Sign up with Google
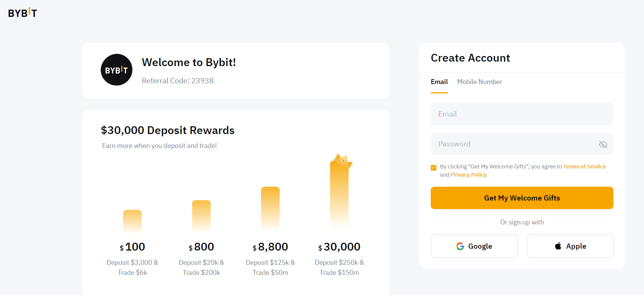This screenshot has height=295, width=644. tap(474, 246)
